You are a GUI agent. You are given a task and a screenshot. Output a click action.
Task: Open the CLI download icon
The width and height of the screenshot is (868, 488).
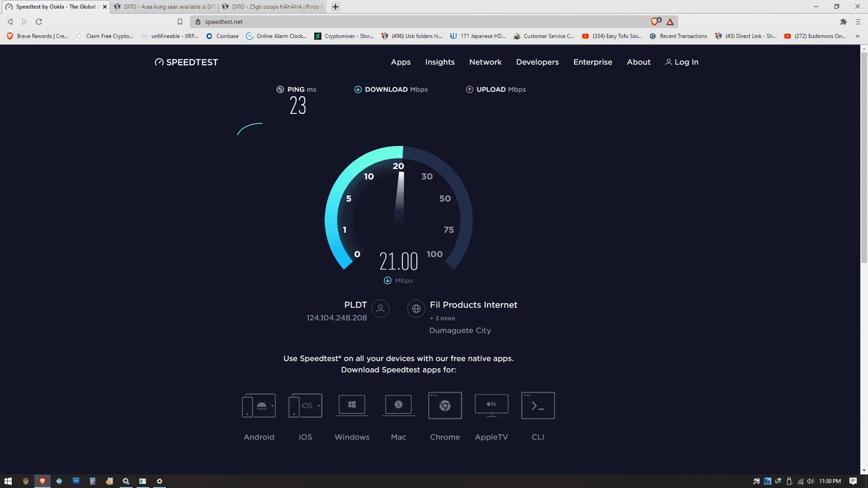click(538, 405)
